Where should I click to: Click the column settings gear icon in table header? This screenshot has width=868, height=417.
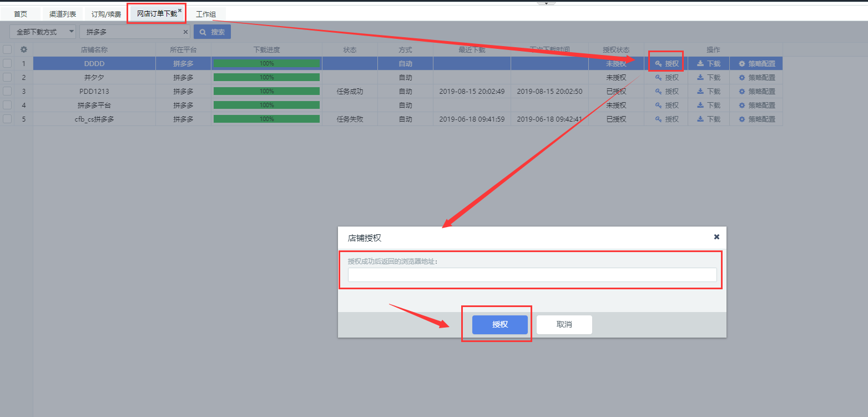coord(23,49)
